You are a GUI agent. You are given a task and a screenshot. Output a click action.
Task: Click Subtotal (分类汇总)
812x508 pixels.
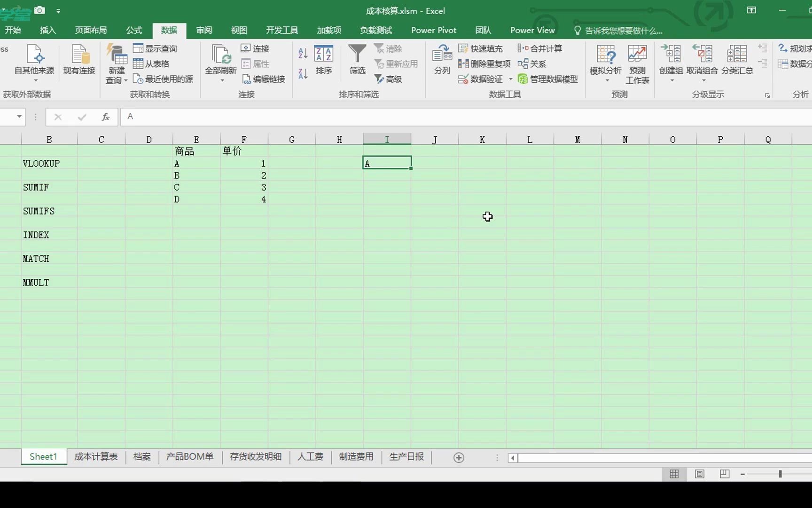pyautogui.click(x=737, y=59)
